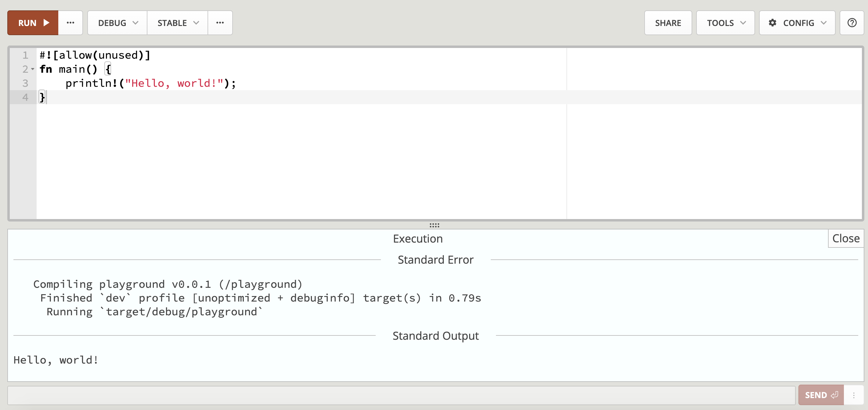Image resolution: width=868 pixels, height=410 pixels.
Task: Click the play triangle icon on Run
Action: (x=46, y=23)
